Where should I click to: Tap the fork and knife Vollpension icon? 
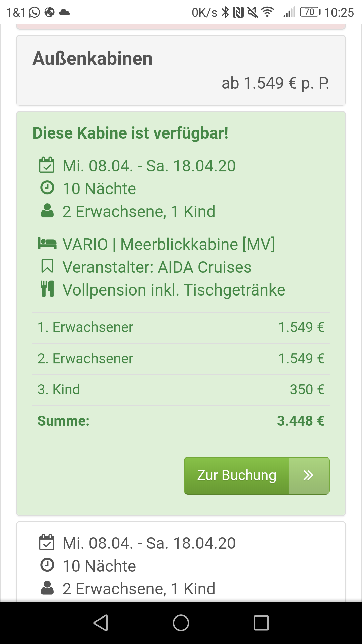coord(47,289)
